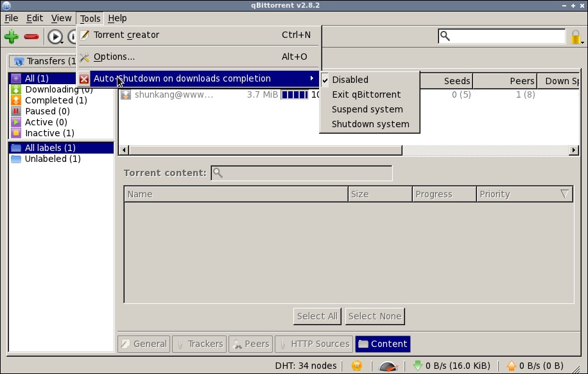Image resolution: width=588 pixels, height=374 pixels.
Task: Click the red minus delete torrent icon
Action: (31, 37)
